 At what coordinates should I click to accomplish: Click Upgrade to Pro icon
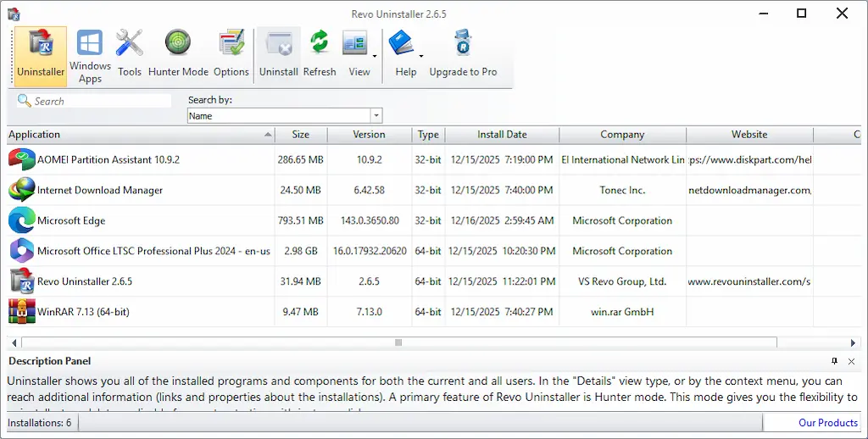(x=463, y=43)
